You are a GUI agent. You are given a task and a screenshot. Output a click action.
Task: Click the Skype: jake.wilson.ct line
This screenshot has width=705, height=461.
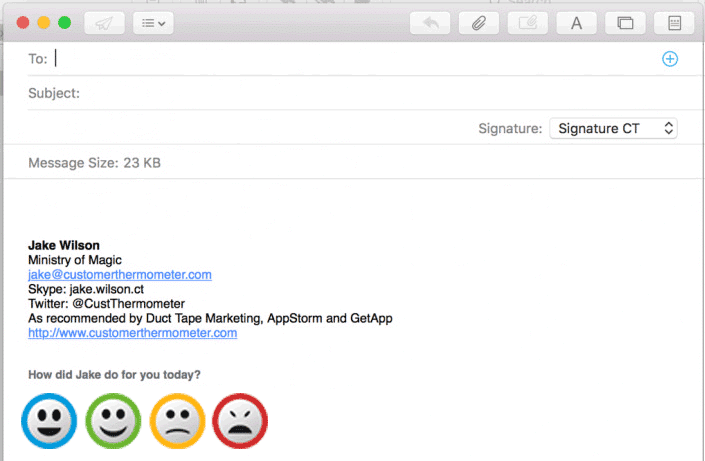coord(86,289)
